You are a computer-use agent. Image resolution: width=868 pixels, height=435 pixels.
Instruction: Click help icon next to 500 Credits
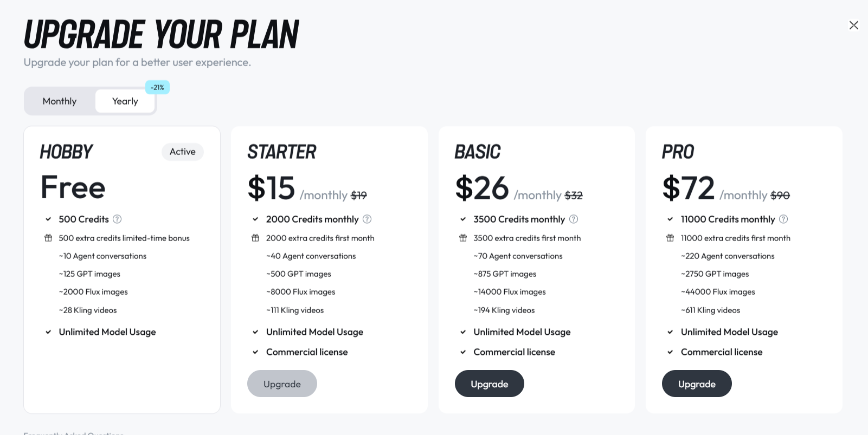point(117,219)
